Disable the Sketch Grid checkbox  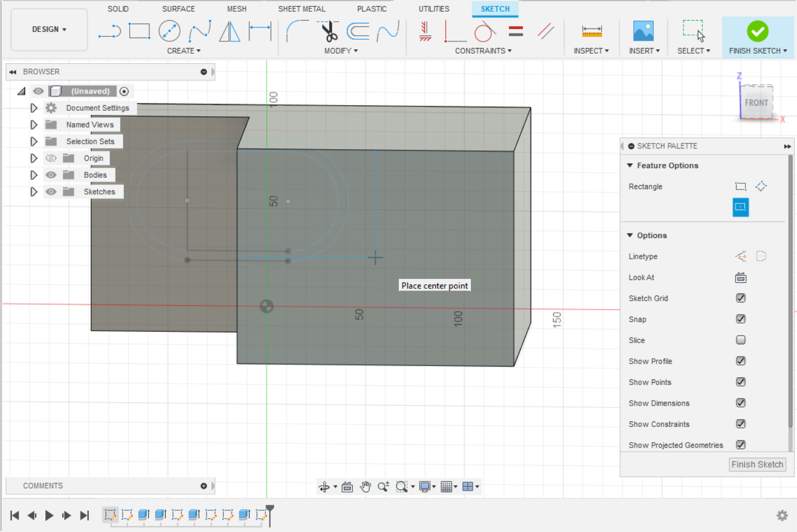tap(741, 298)
